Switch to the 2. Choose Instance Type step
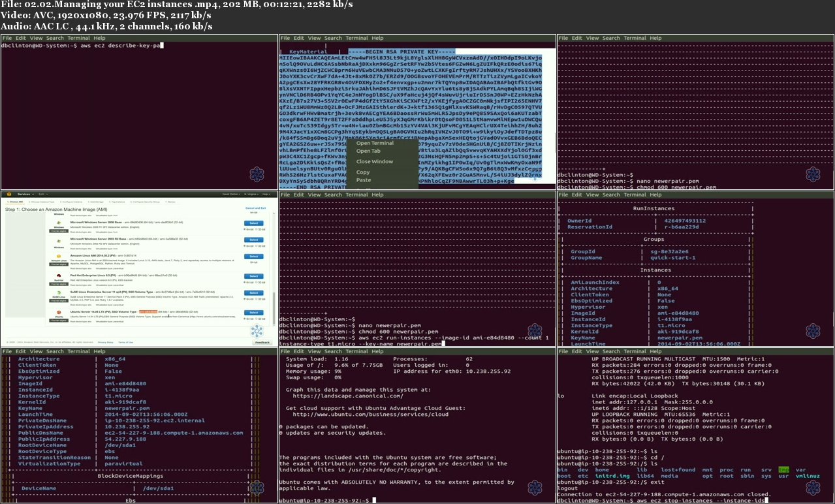Viewport: 835px width, 504px height. point(42,202)
